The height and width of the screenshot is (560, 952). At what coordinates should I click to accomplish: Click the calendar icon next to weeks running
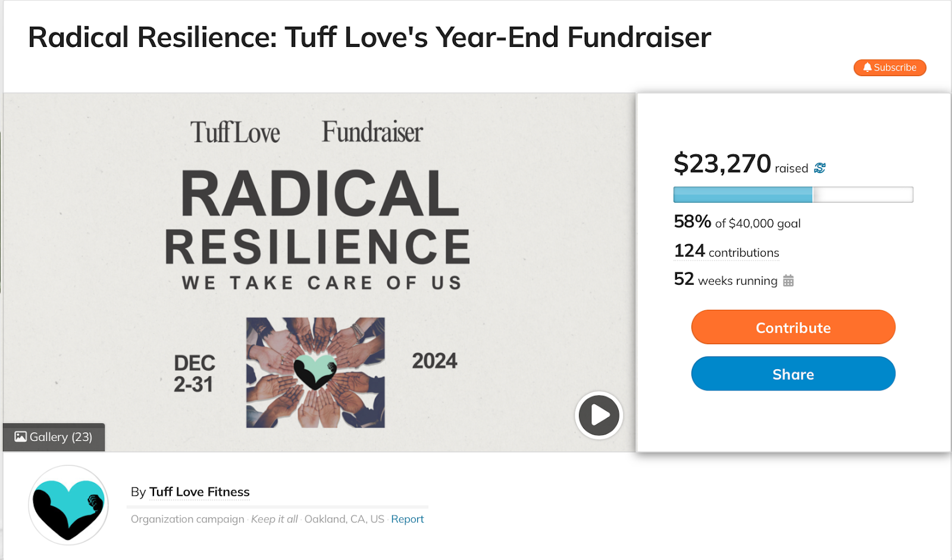[788, 281]
